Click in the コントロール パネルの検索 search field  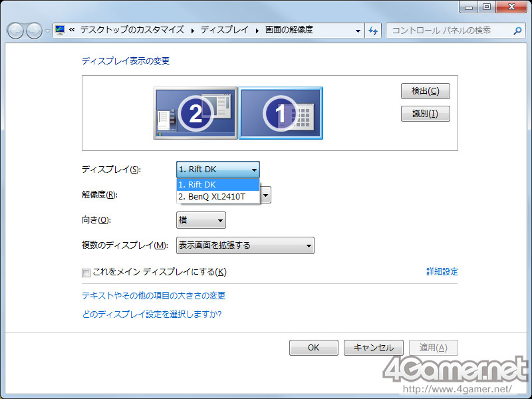(x=449, y=31)
